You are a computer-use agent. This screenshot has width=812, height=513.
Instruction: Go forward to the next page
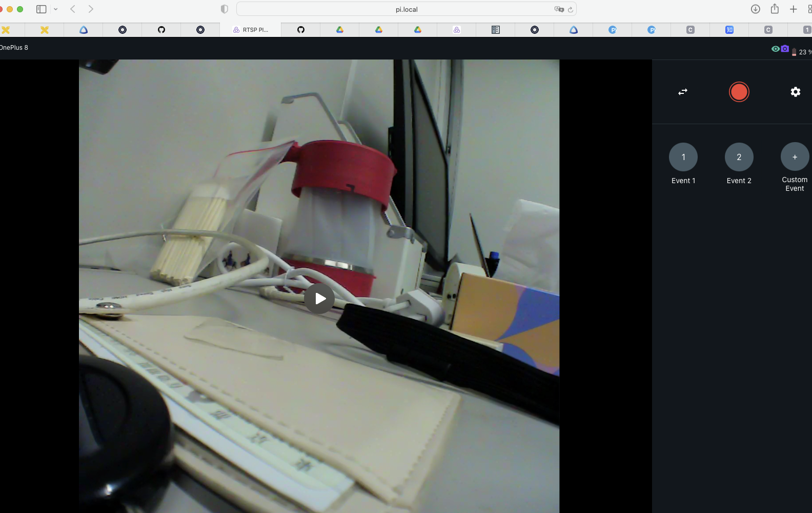91,9
